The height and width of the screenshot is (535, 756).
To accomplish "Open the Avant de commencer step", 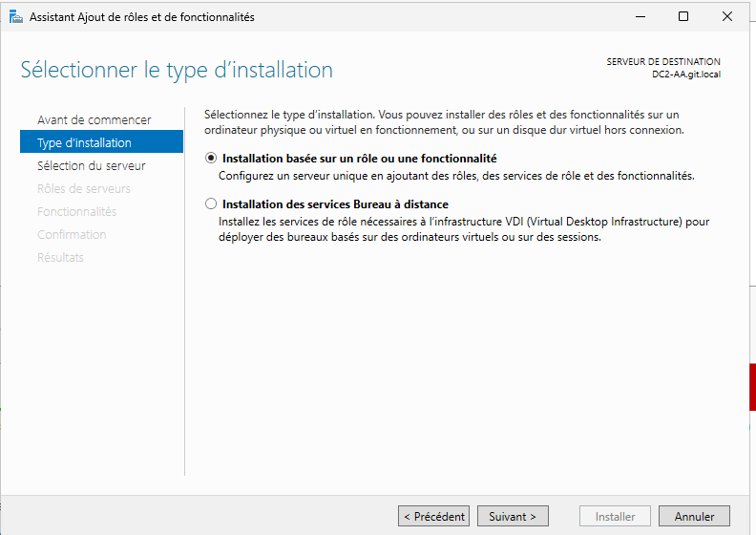I will tap(94, 119).
